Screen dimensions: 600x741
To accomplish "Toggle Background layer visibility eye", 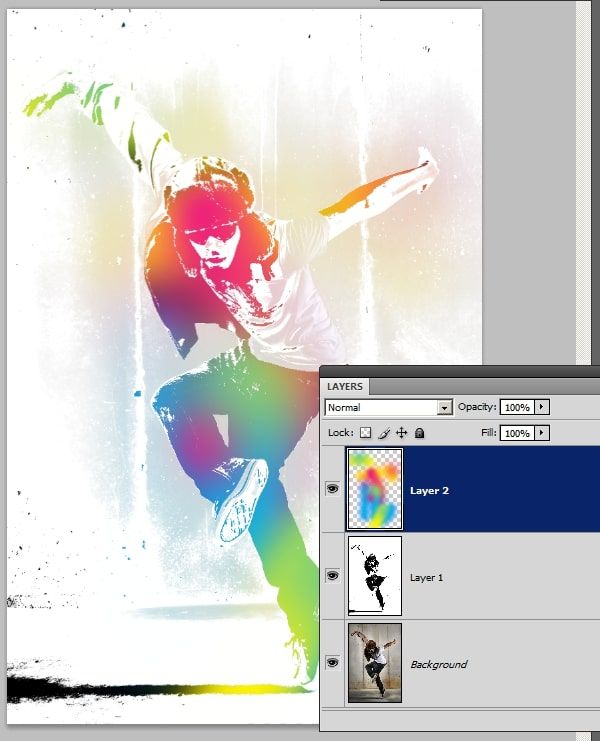I will click(333, 663).
